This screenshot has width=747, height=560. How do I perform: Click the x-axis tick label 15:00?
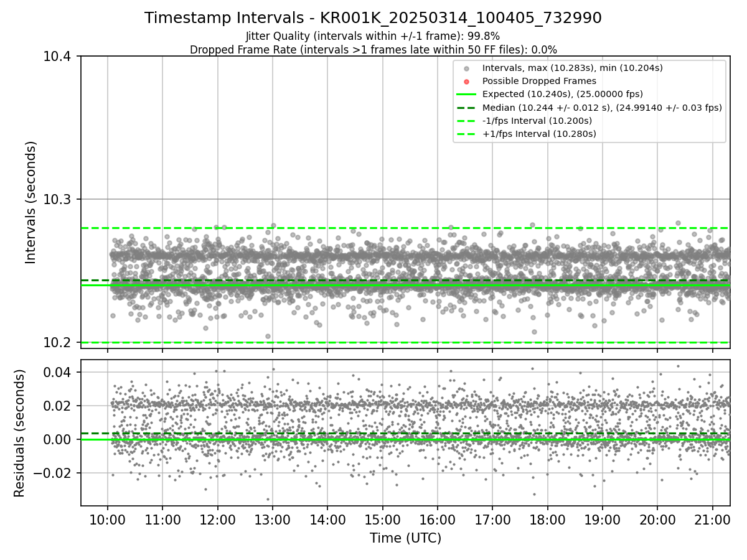pyautogui.click(x=382, y=520)
